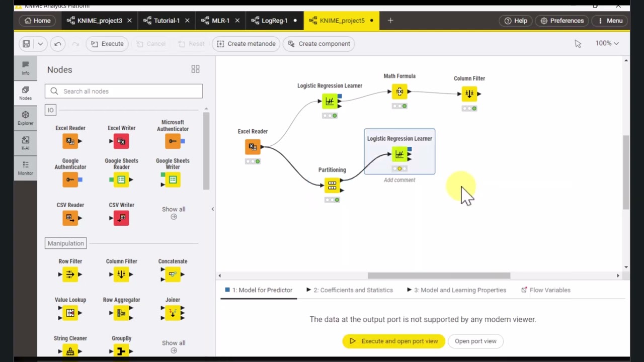Click the Open port view button

point(475,341)
